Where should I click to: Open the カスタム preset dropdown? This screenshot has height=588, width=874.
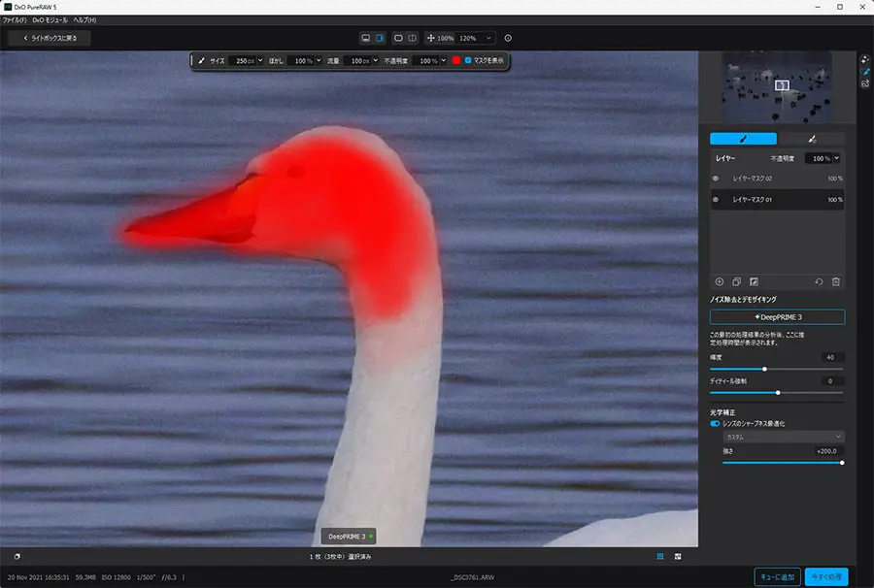point(783,437)
